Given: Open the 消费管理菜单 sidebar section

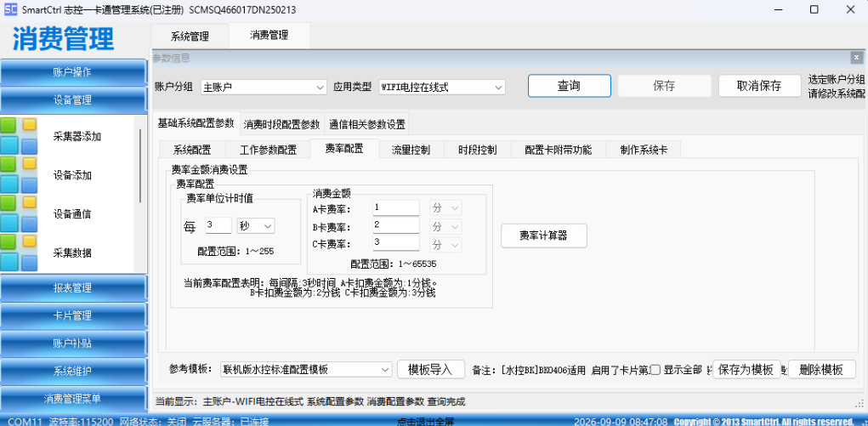Looking at the screenshot, I should pyautogui.click(x=72, y=399).
